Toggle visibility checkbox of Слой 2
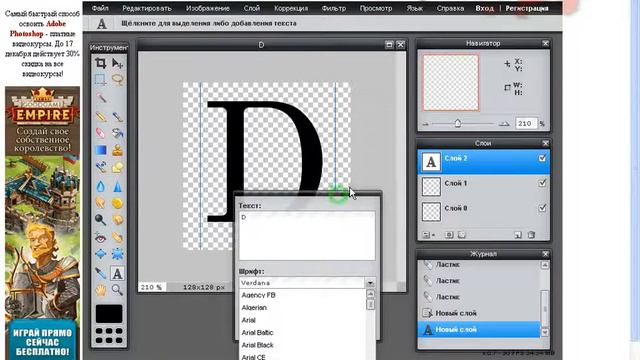This screenshot has height=360, width=640. pos(542,158)
